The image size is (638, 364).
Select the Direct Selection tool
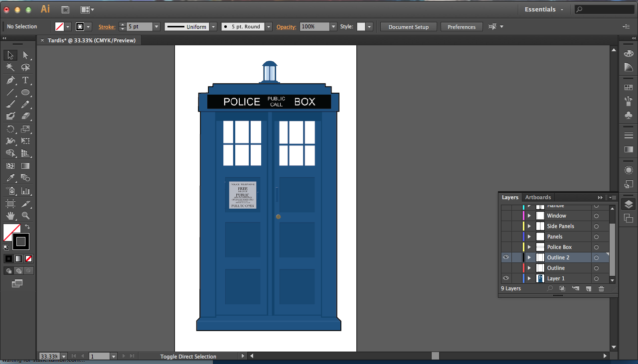[25, 55]
